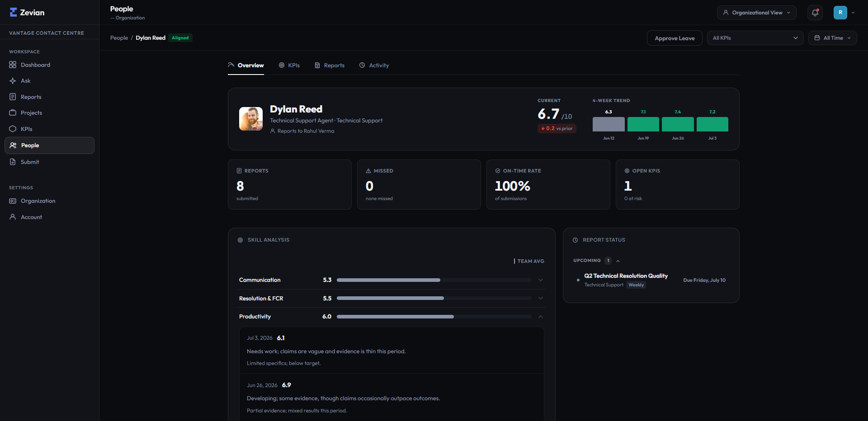
Task: Click the Approve Leave button
Action: click(x=675, y=38)
